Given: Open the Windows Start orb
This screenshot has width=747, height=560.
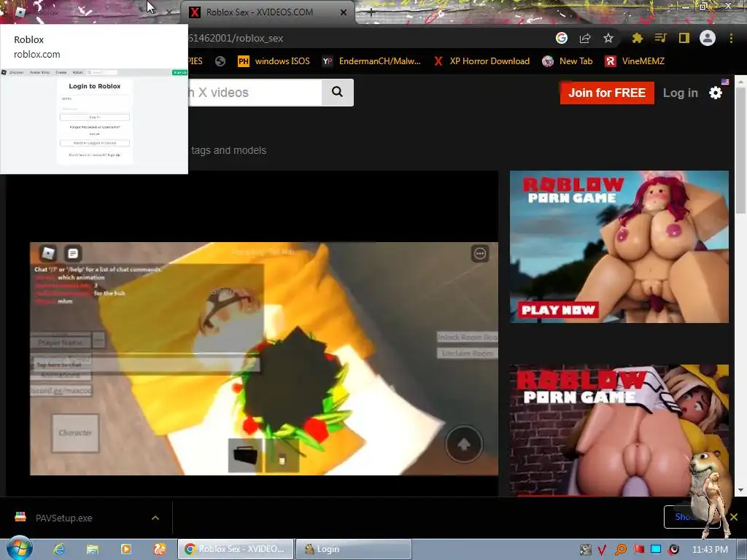Looking at the screenshot, I should click(x=19, y=549).
